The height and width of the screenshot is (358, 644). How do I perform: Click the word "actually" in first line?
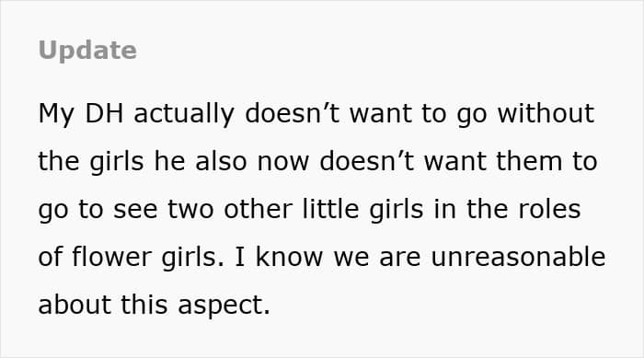[184, 115]
